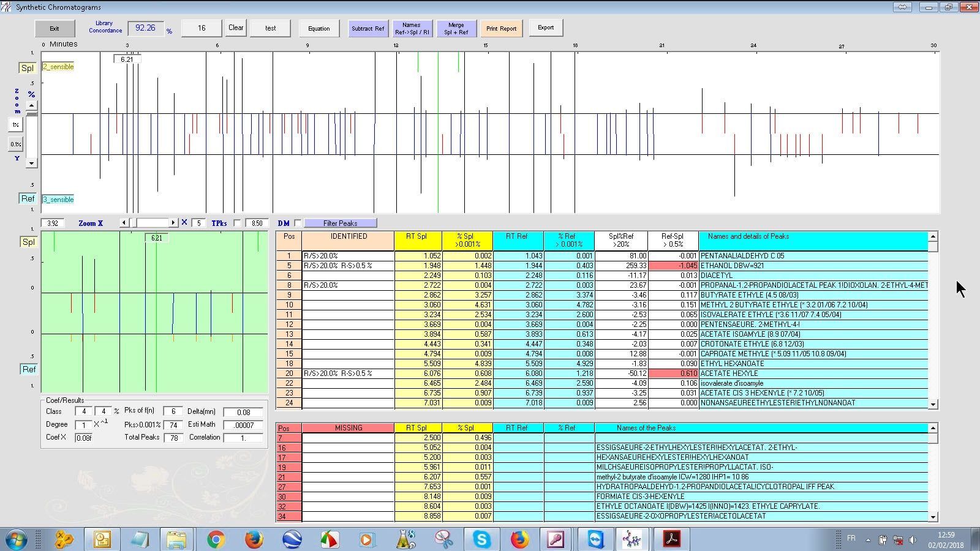Set Y zoom to 1% button
980x551 pixels.
point(16,125)
